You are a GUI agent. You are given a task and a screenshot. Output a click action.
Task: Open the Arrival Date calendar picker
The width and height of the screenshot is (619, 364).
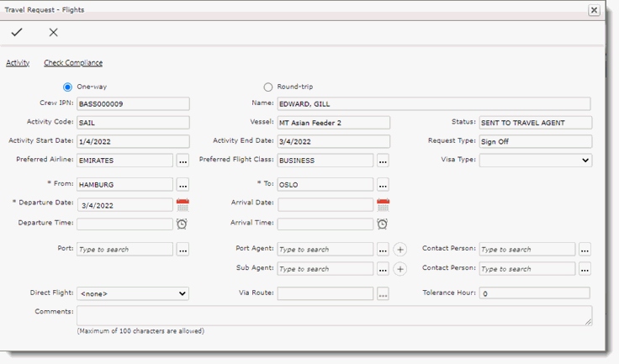coord(383,204)
